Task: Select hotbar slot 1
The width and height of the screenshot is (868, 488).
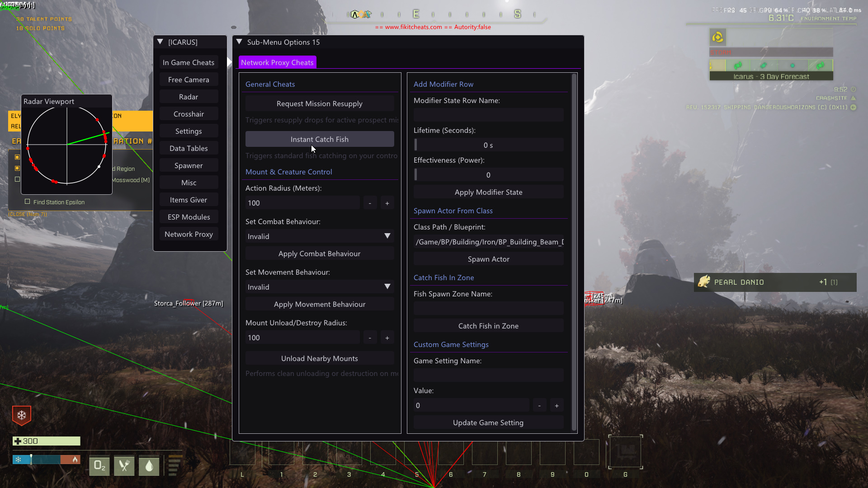Action: [281, 452]
